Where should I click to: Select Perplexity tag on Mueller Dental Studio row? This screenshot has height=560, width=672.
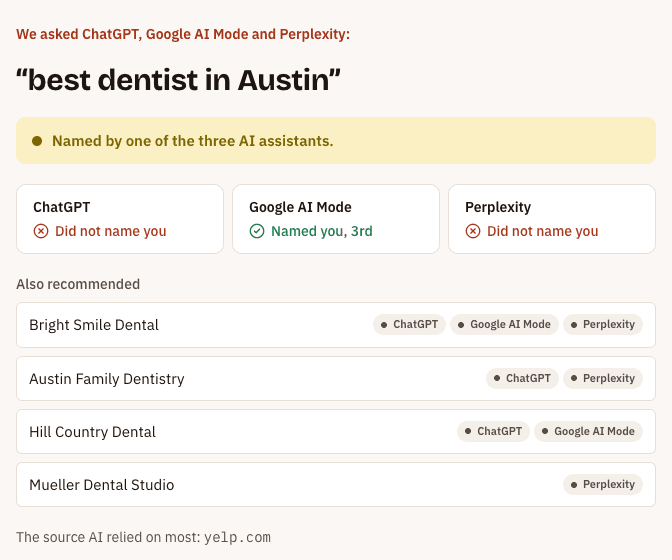point(603,484)
